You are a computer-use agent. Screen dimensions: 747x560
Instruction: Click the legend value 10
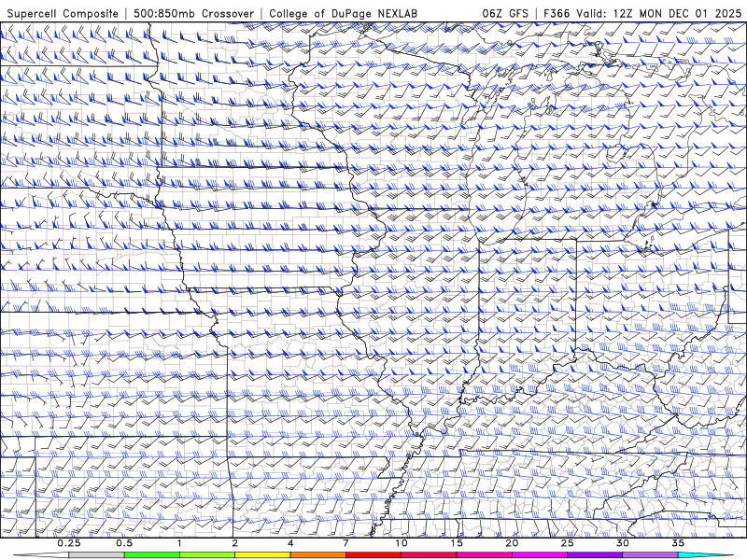pyautogui.click(x=402, y=543)
